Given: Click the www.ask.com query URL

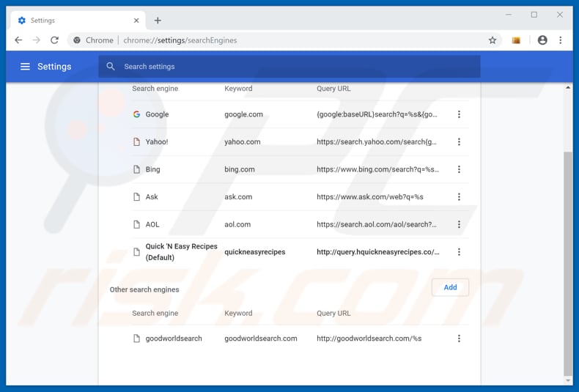Looking at the screenshot, I should click(370, 197).
